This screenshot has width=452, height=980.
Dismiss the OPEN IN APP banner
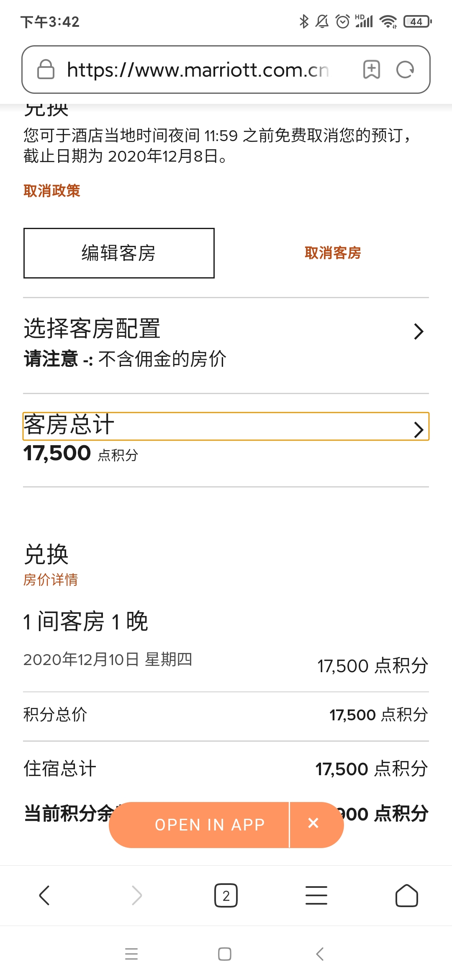click(313, 823)
